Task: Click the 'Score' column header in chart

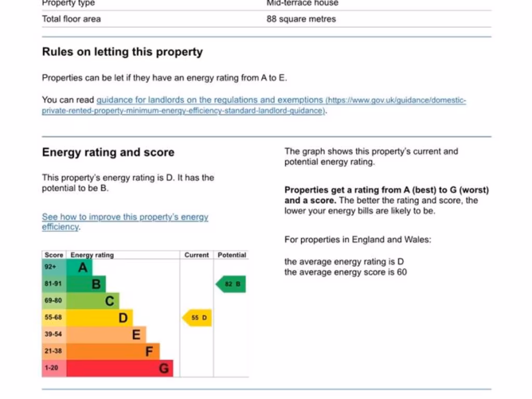Action: (54, 255)
